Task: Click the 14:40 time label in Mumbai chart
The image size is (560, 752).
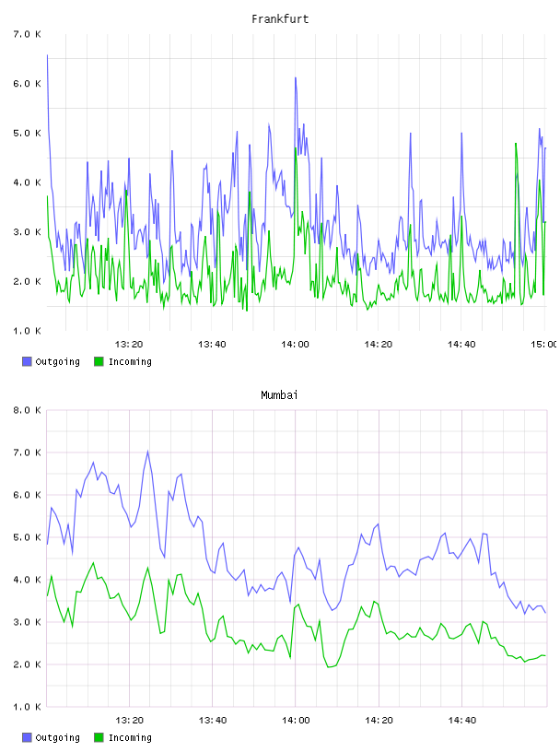Action: click(462, 721)
